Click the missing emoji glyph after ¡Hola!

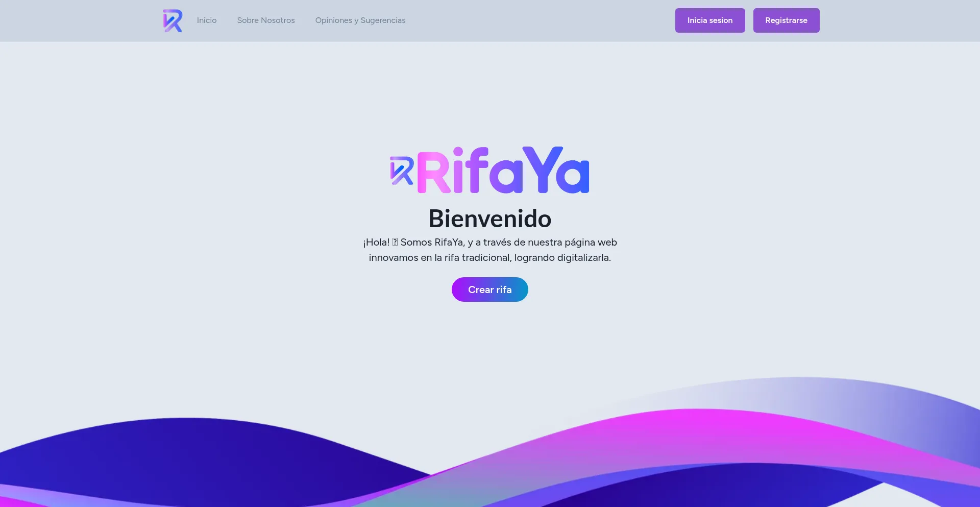click(x=395, y=243)
